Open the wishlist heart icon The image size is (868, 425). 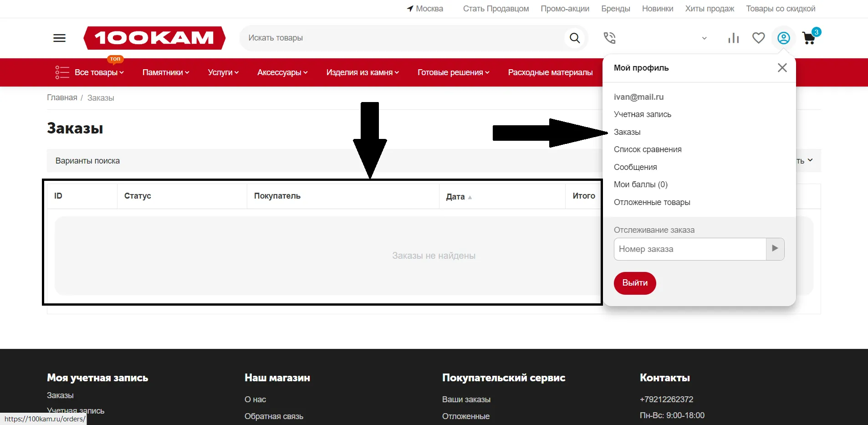coord(758,38)
